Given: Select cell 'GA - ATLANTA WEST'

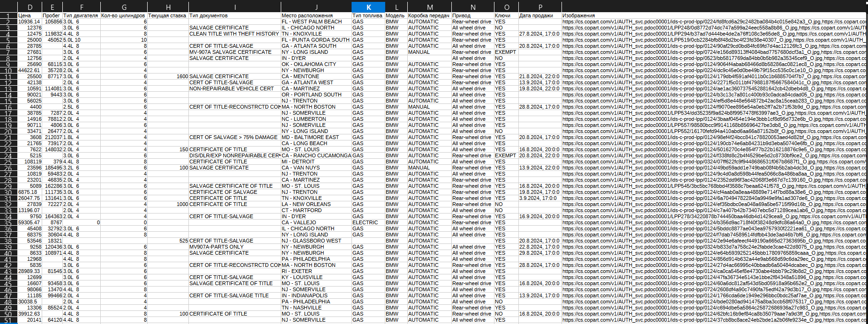Looking at the screenshot, I should [x=316, y=82].
